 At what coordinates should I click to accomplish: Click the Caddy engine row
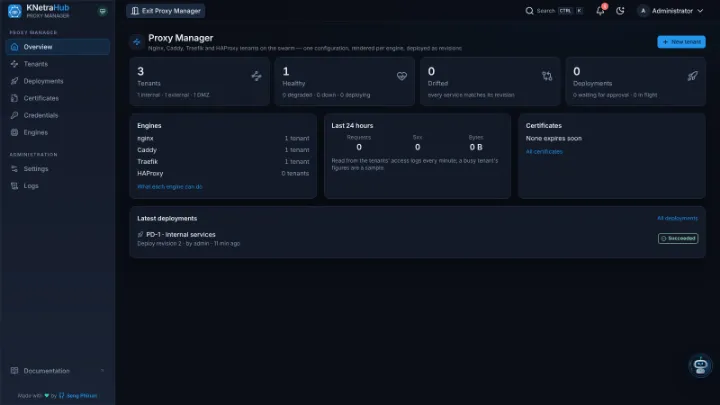pos(223,150)
